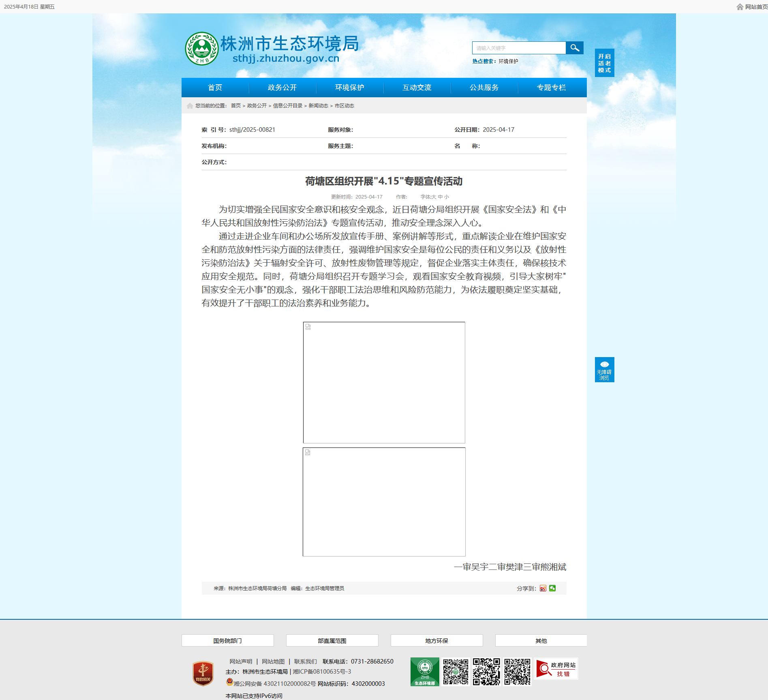Set font size to large (大)
Viewport: 768px width, 700px height.
point(434,197)
